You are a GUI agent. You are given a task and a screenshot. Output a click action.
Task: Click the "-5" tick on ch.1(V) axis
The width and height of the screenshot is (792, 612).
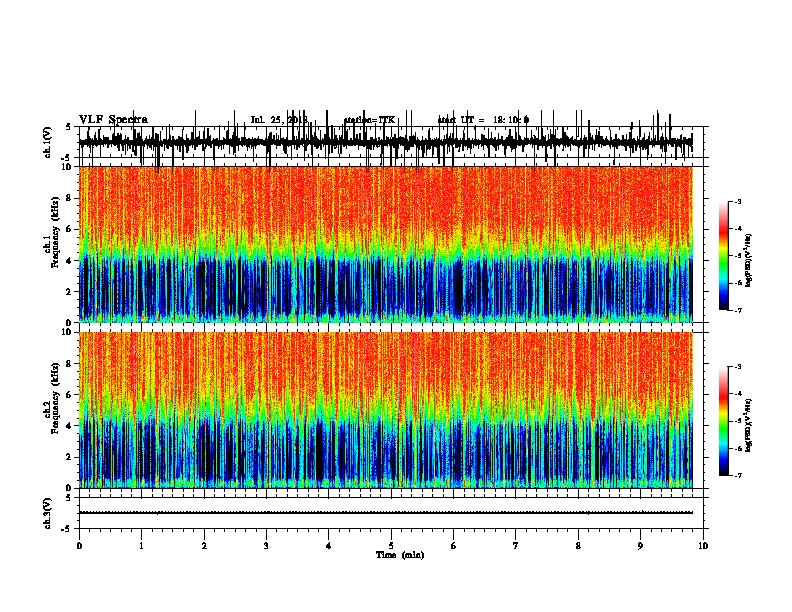click(67, 158)
